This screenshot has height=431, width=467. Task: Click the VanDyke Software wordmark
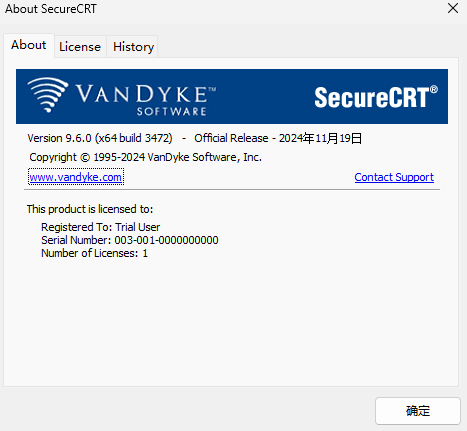[x=146, y=100]
